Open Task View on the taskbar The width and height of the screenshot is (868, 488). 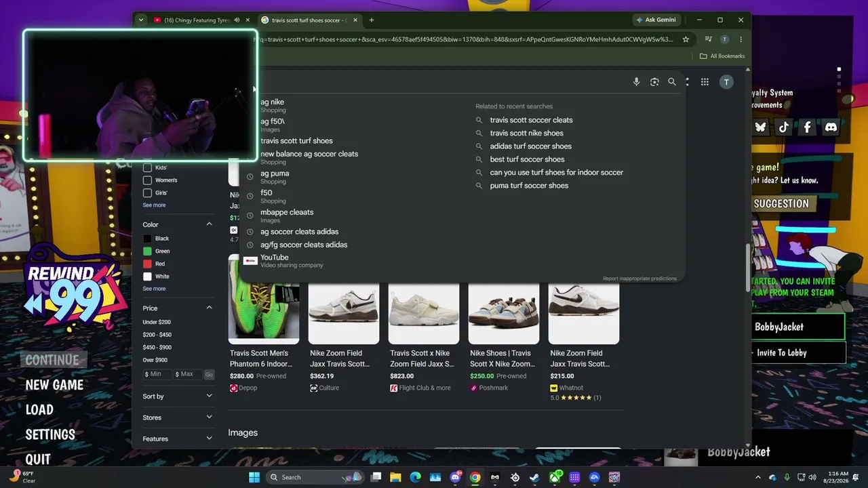(376, 477)
